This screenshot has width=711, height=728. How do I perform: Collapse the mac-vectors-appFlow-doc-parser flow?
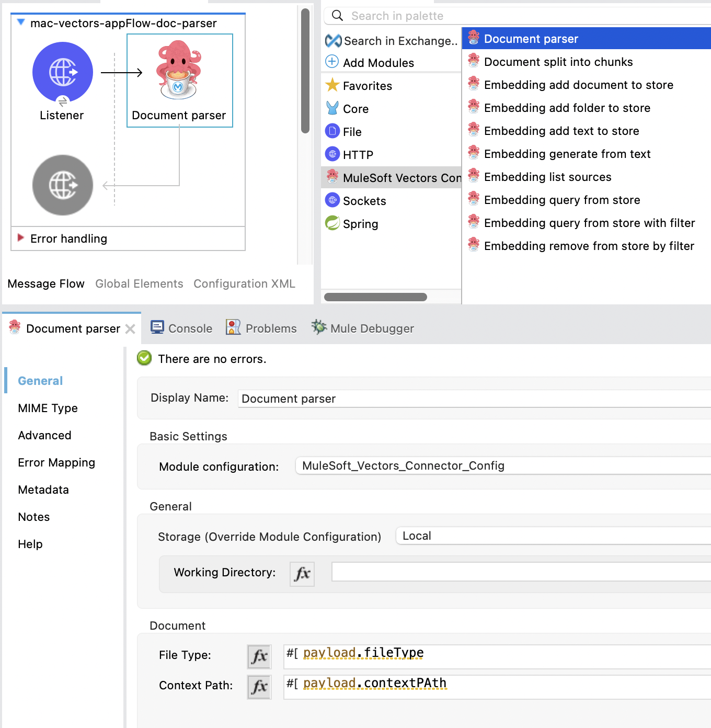pos(21,22)
